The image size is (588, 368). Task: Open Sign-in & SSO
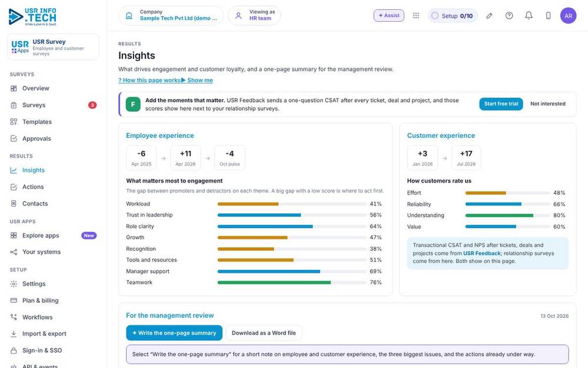click(x=42, y=350)
